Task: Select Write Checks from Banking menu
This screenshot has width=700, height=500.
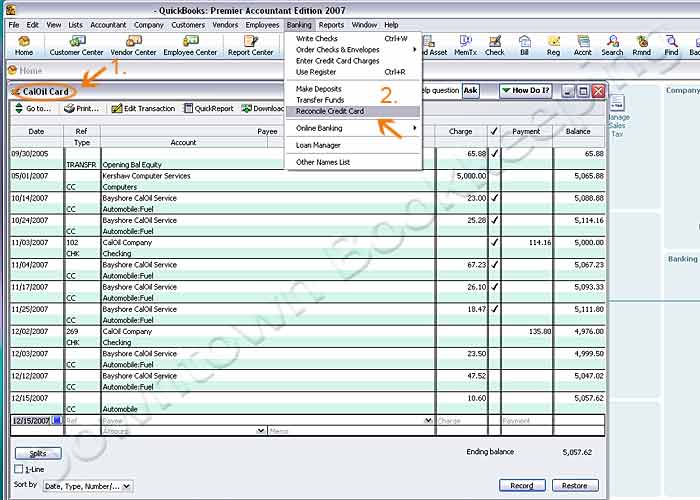Action: point(353,38)
